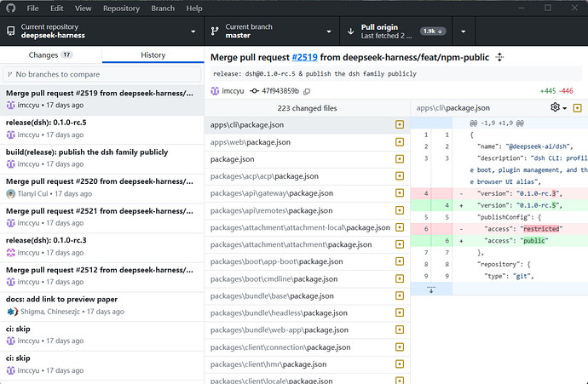Click the 1.9k pending commits badge
588x384 pixels.
pos(433,32)
